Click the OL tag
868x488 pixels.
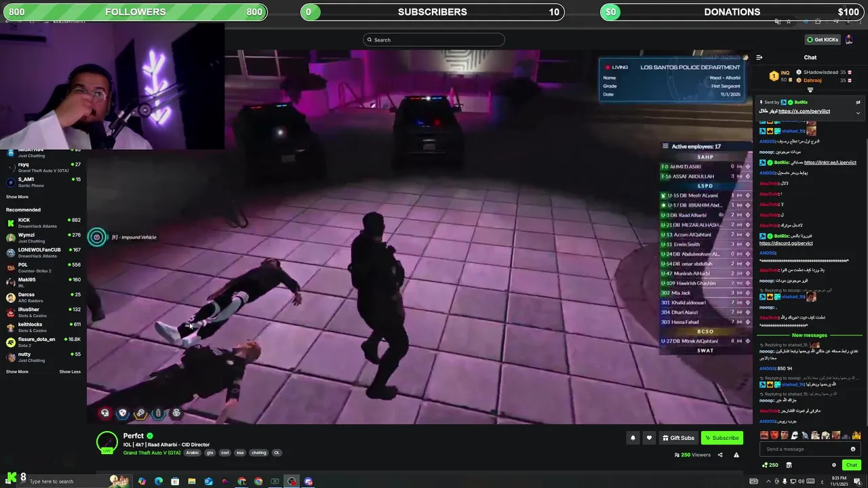277,453
